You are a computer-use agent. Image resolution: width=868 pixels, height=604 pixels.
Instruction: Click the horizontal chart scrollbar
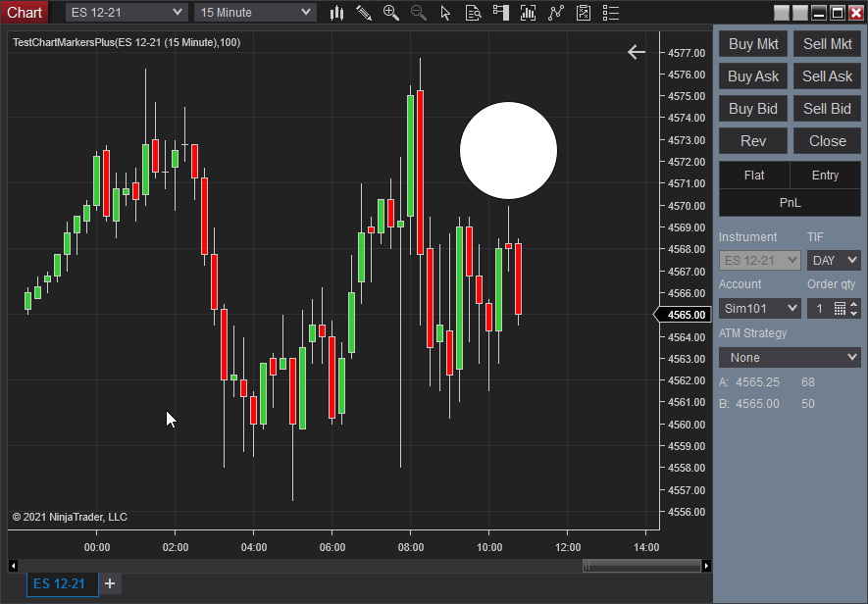coord(642,565)
